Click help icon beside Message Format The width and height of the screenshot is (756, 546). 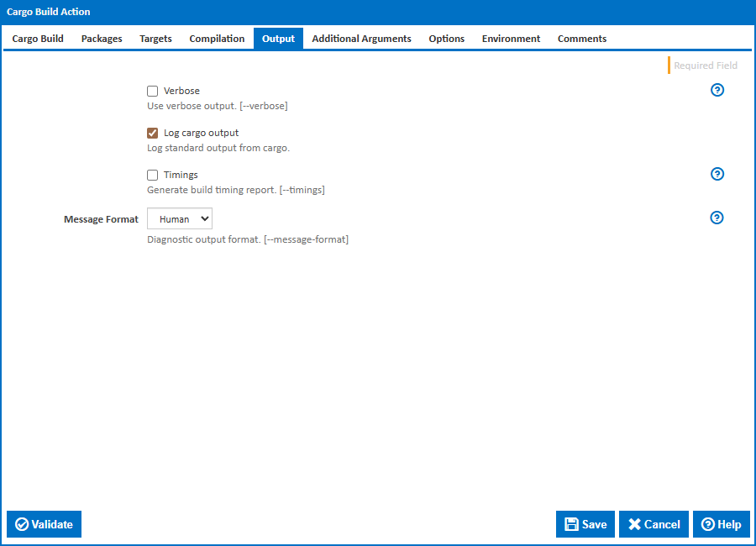(717, 218)
